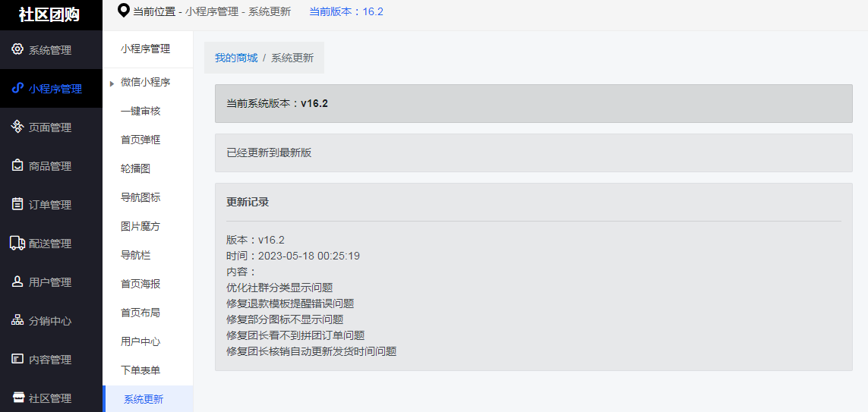Open the 轮播图 submenu item
Image resolution: width=868 pixels, height=412 pixels.
(x=136, y=168)
